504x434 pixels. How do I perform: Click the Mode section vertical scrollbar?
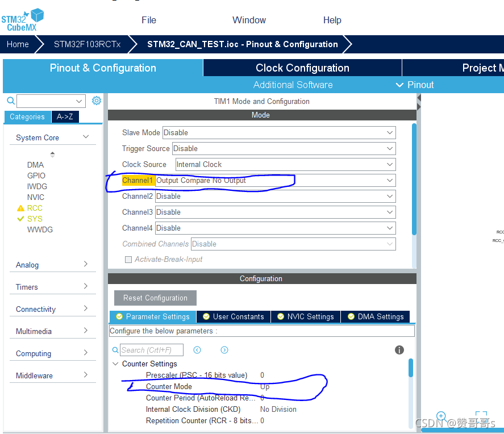414,180
